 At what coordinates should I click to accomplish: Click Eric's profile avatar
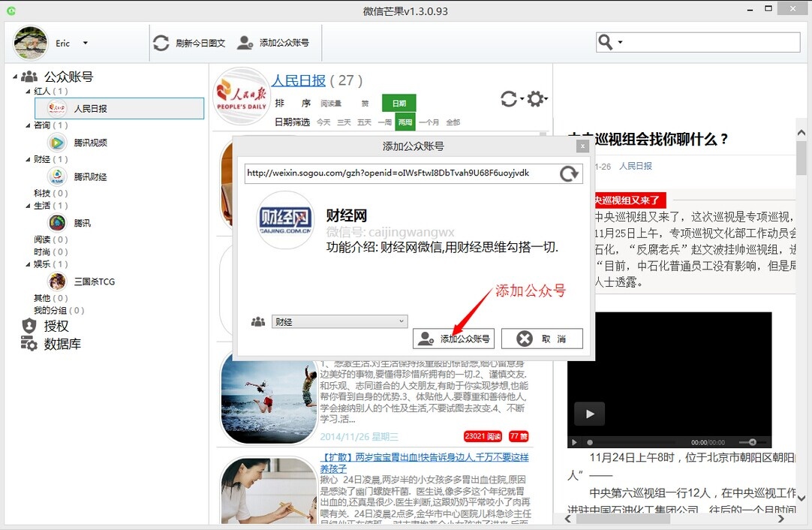pos(31,43)
